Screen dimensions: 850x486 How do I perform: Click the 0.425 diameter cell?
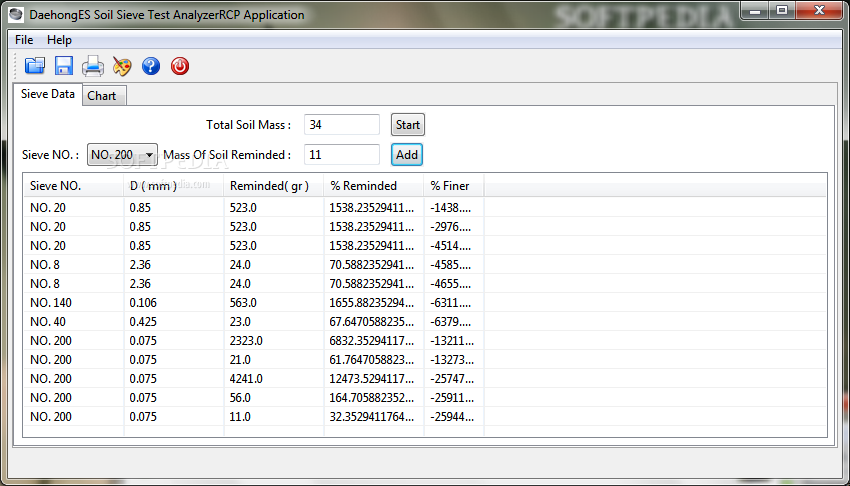point(173,322)
